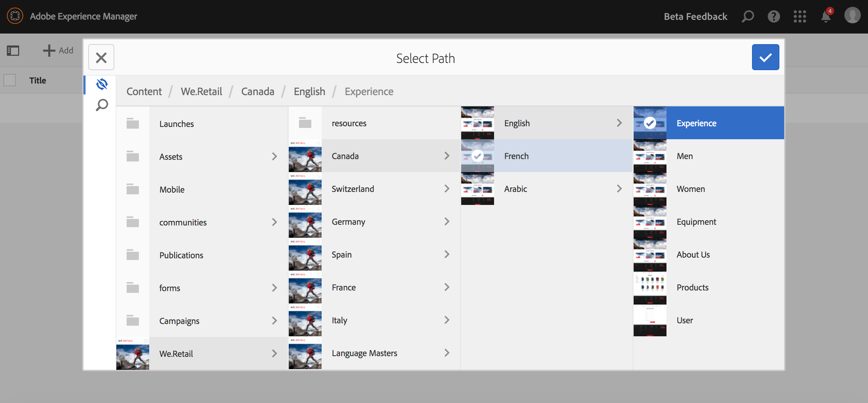868x403 pixels.
Task: Toggle the left rail panel icon
Action: coord(13,51)
